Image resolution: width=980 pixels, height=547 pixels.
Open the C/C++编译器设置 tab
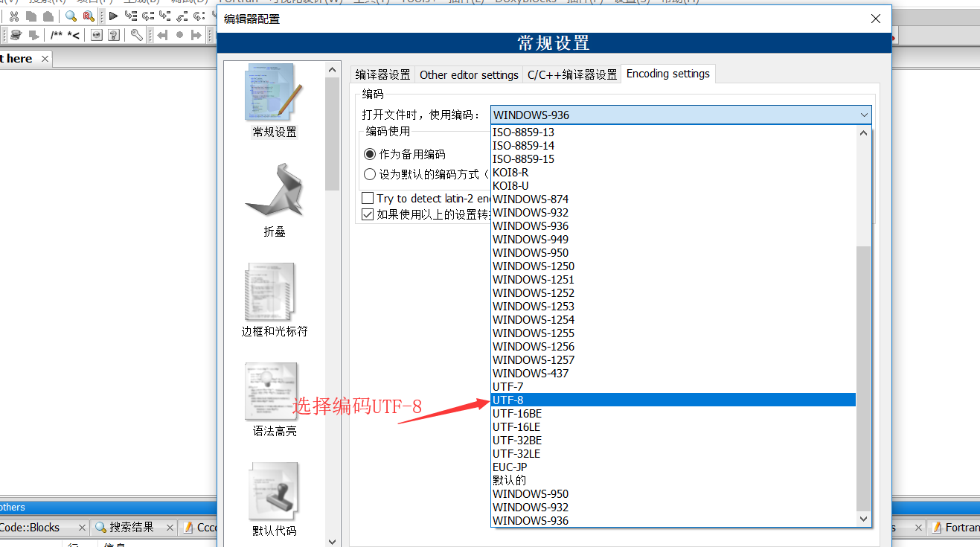tap(571, 74)
